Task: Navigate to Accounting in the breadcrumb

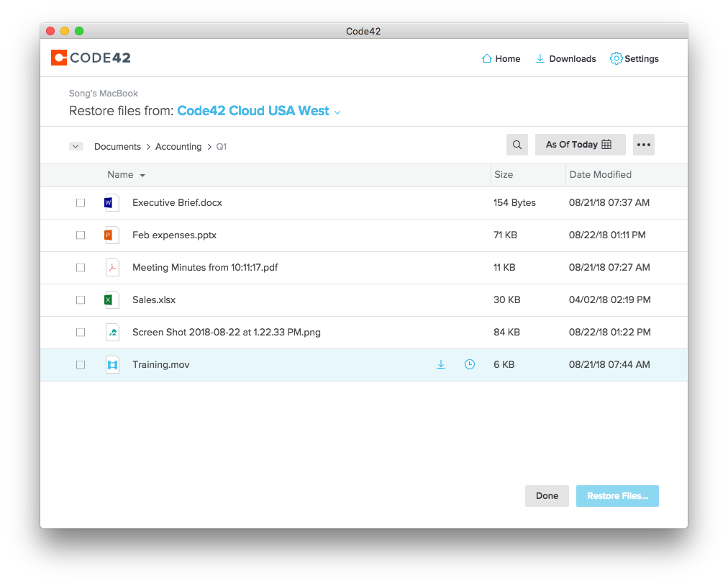Action: [x=178, y=147]
